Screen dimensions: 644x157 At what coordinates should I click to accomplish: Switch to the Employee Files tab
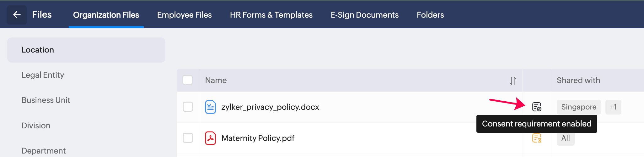(184, 15)
